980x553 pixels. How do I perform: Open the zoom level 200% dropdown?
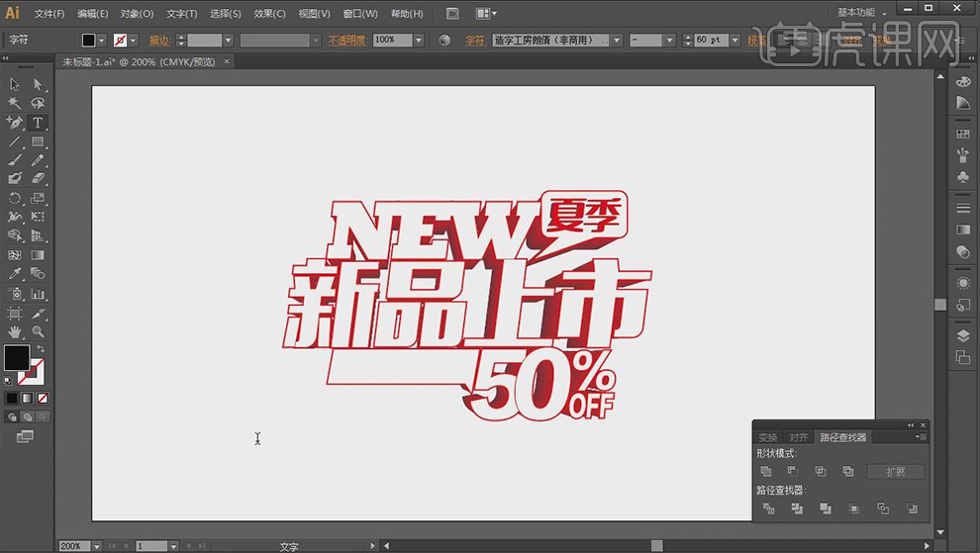click(96, 546)
